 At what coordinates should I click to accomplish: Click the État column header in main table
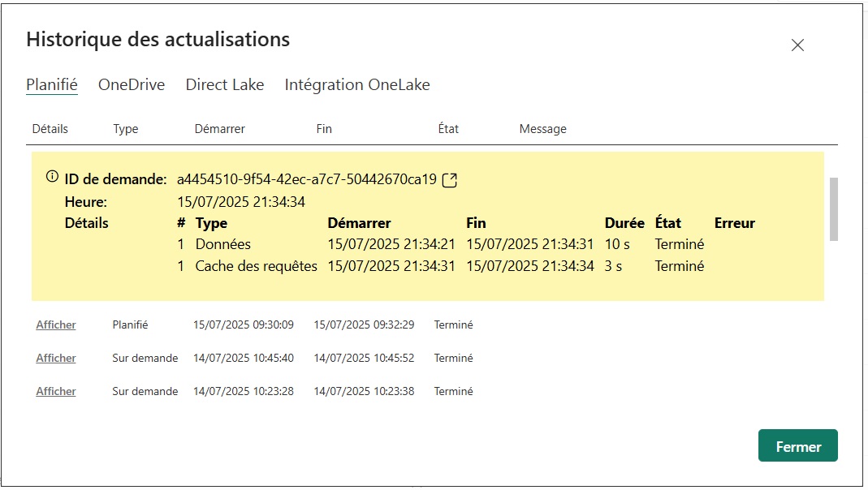click(448, 129)
